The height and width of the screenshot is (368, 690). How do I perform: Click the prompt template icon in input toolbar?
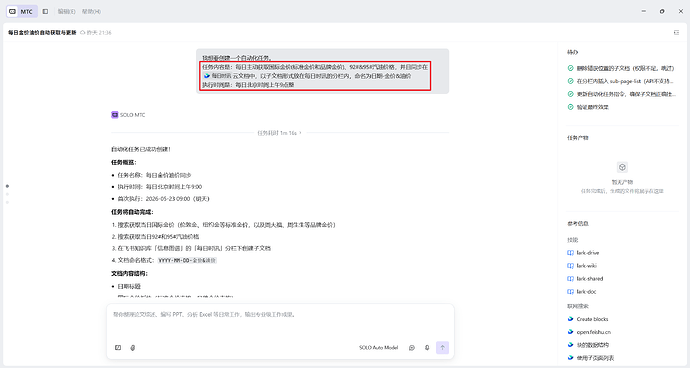coord(118,348)
